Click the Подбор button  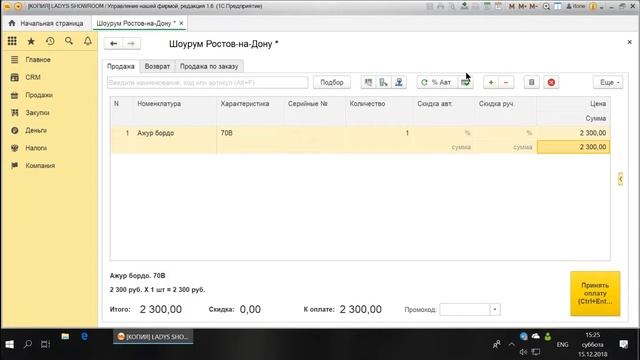[331, 82]
